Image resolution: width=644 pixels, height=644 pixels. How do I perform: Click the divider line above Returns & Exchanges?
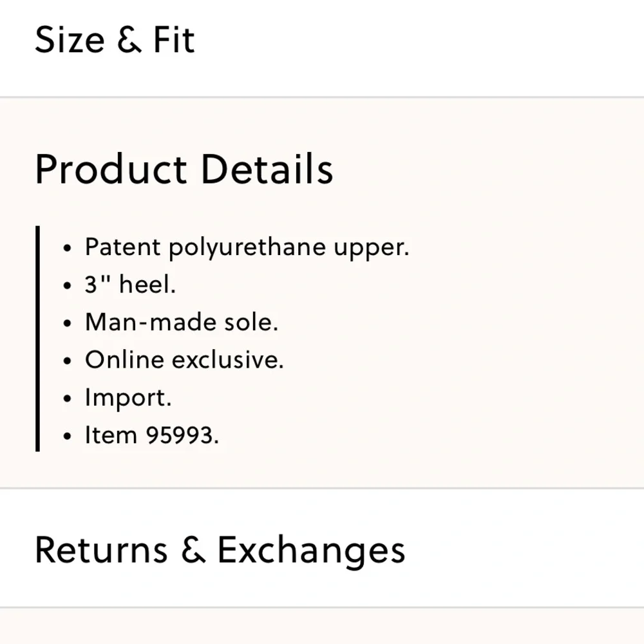[x=322, y=488]
